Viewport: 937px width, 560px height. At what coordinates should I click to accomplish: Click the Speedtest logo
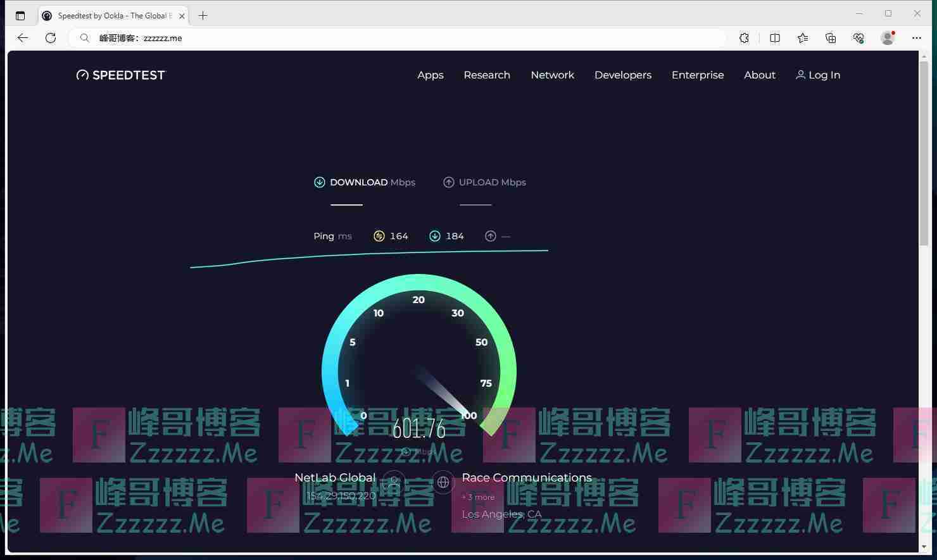point(120,75)
